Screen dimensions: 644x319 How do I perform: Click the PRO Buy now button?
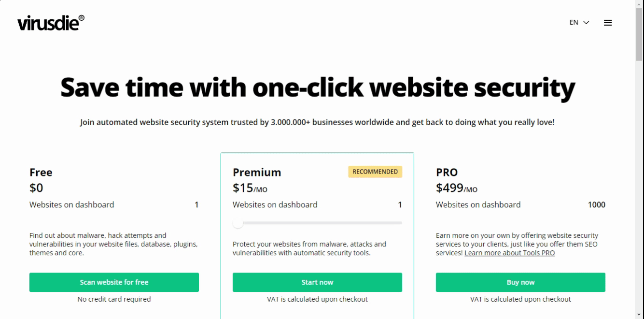click(x=520, y=282)
